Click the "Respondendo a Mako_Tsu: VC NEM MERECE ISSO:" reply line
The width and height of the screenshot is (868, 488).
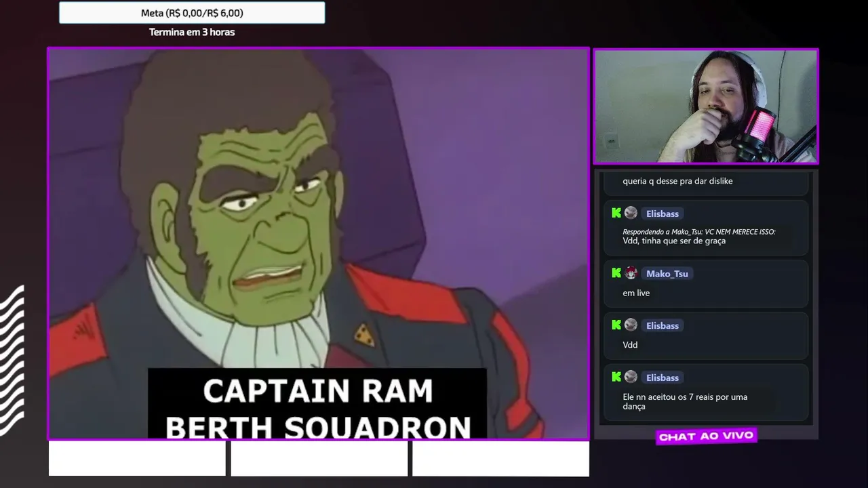click(x=699, y=232)
